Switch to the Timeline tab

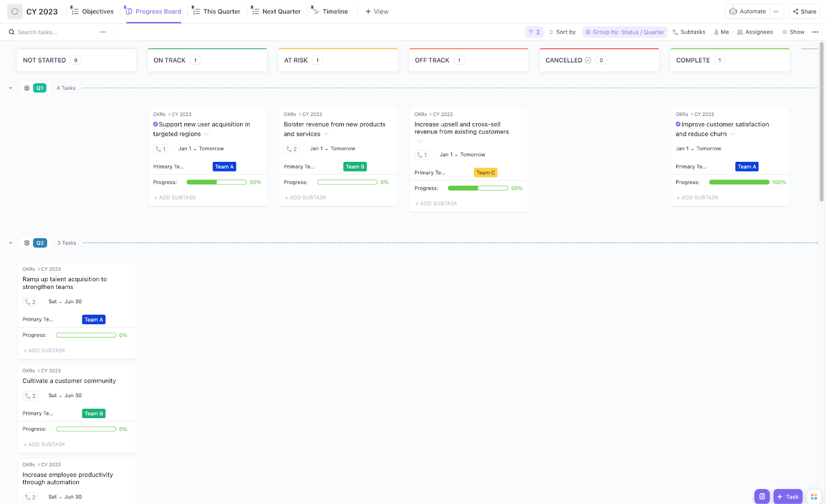pyautogui.click(x=329, y=11)
